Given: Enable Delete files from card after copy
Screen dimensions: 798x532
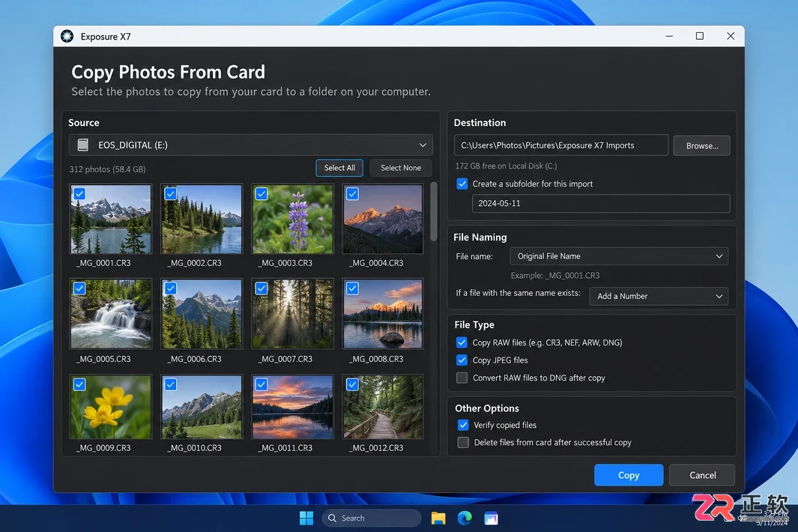Looking at the screenshot, I should click(462, 442).
